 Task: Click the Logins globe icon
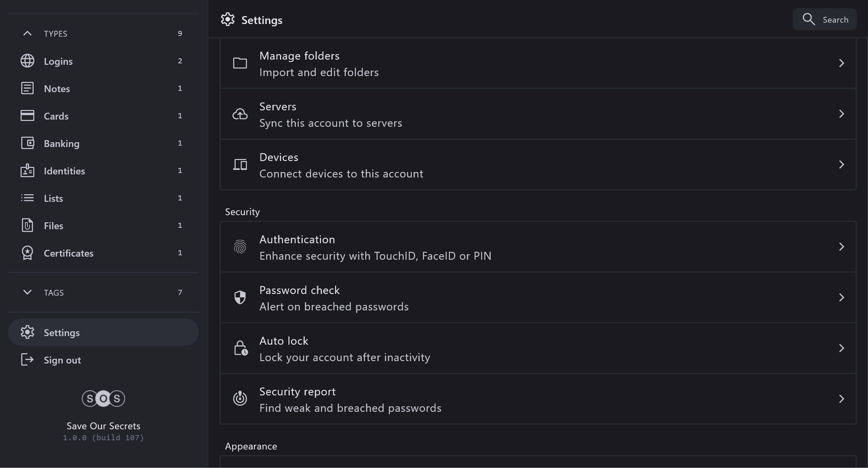[x=27, y=61]
